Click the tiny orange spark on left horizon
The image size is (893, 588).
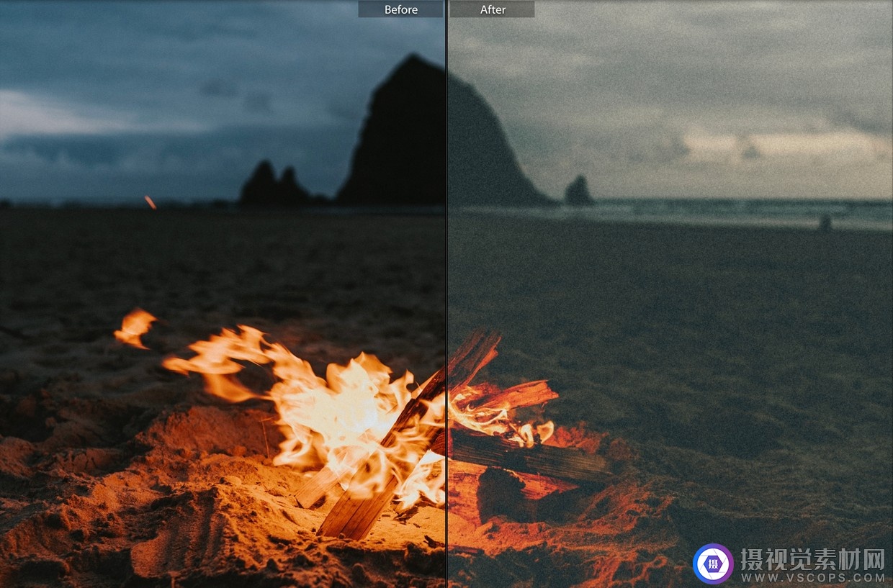(x=150, y=202)
